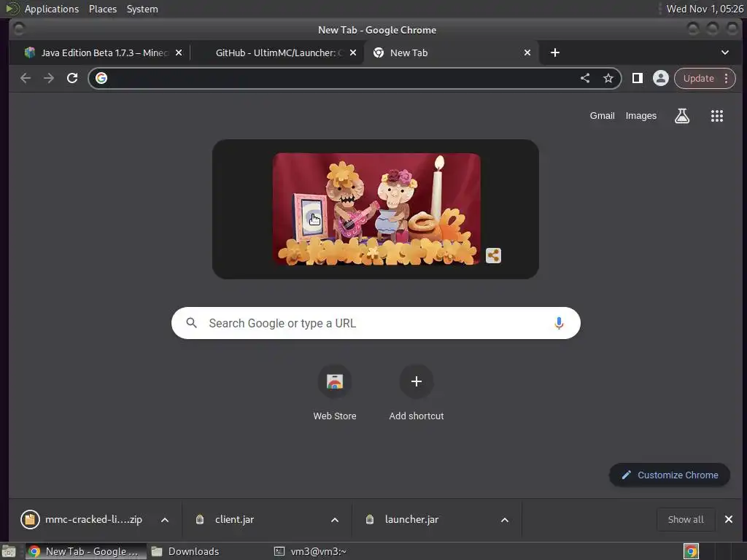Open the tab search dropdown chevron
The height and width of the screenshot is (560, 747).
[x=724, y=52]
